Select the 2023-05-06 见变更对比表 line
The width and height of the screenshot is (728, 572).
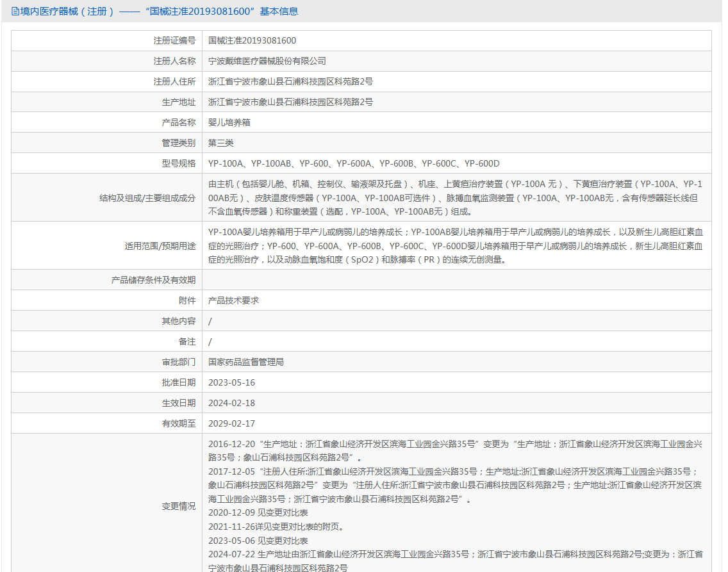pos(258,541)
